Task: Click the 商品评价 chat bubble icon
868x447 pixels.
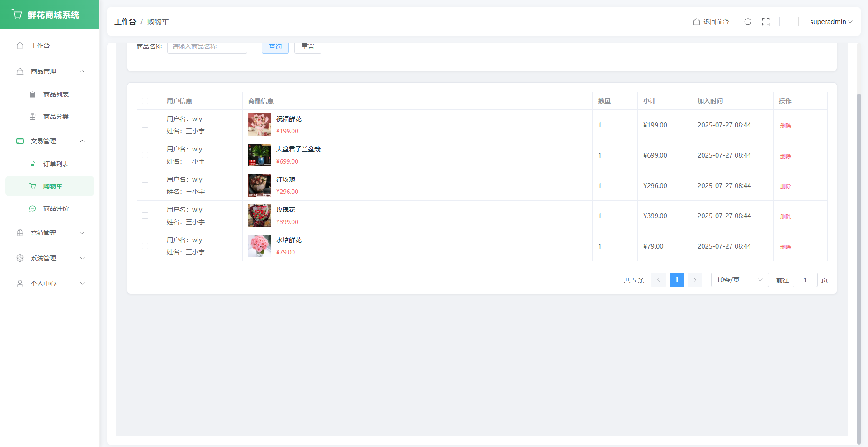Action: pyautogui.click(x=33, y=208)
